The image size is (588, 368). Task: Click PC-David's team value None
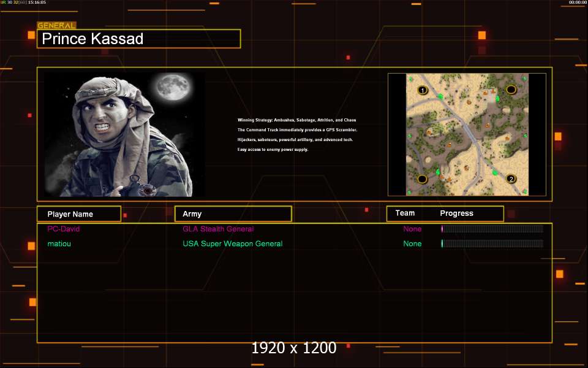coord(412,229)
